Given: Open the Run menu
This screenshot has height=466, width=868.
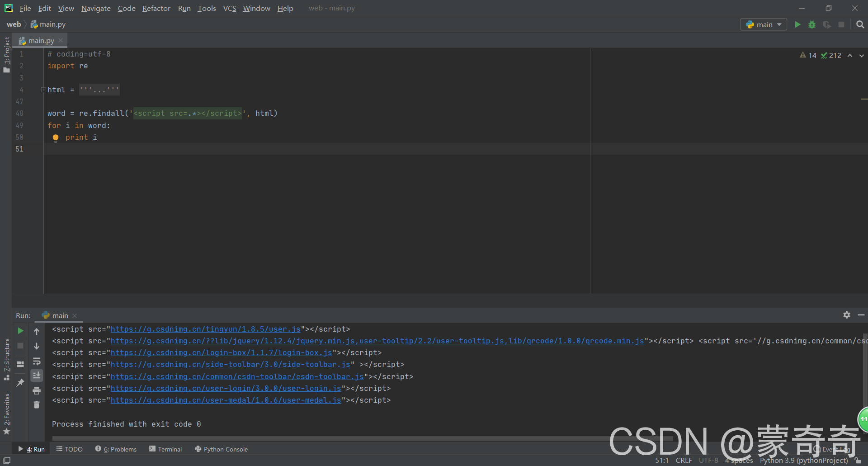Looking at the screenshot, I should click(x=184, y=8).
